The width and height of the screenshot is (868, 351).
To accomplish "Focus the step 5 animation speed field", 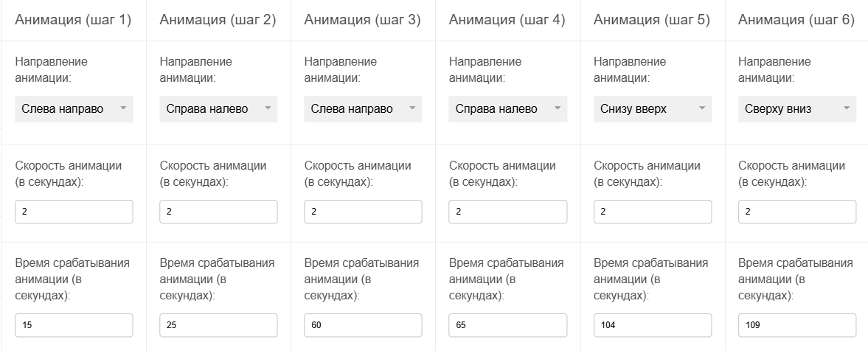I will [x=652, y=212].
